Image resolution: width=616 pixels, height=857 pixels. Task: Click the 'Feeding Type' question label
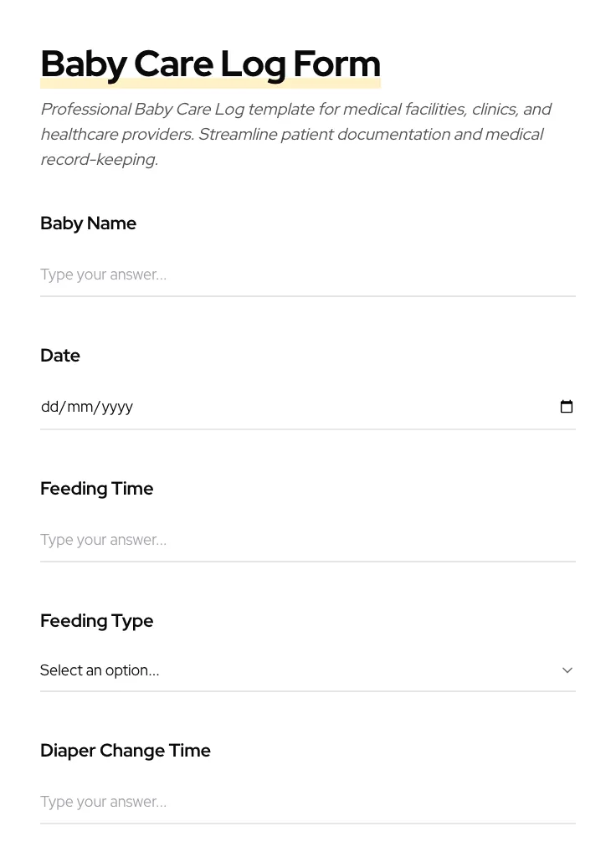coord(96,620)
